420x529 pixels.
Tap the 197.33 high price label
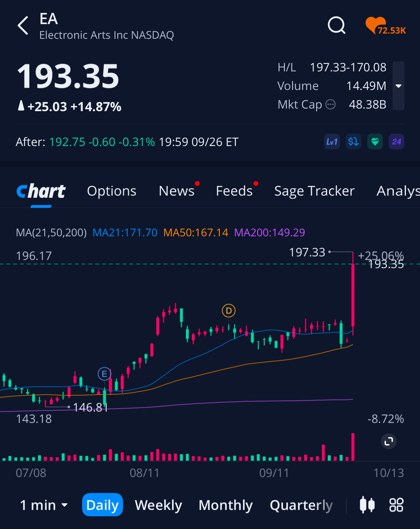(x=307, y=252)
